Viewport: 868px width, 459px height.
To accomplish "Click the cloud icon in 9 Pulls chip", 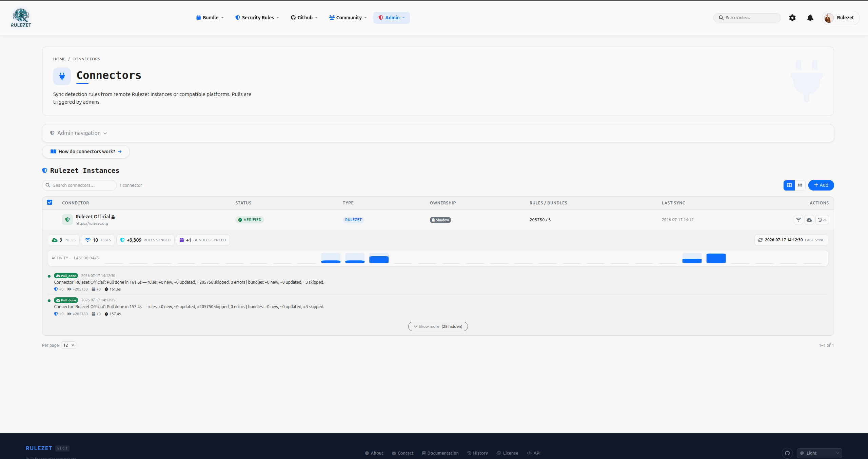I will [x=55, y=240].
